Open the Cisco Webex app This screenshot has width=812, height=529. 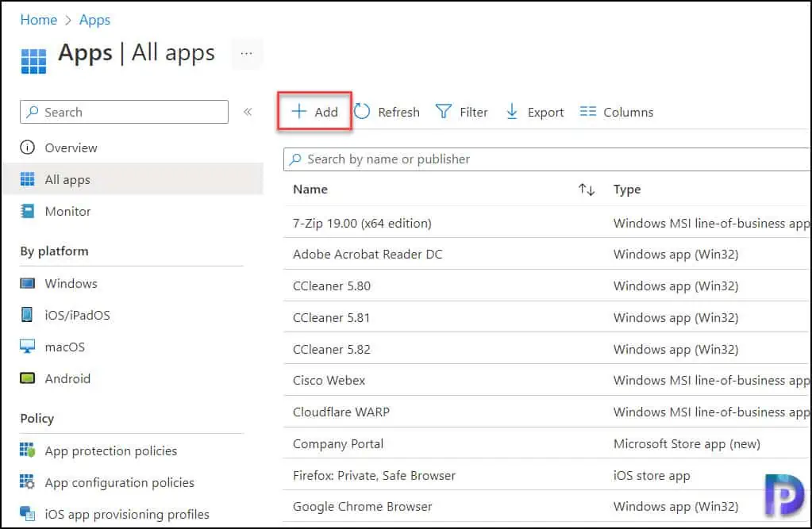(329, 381)
